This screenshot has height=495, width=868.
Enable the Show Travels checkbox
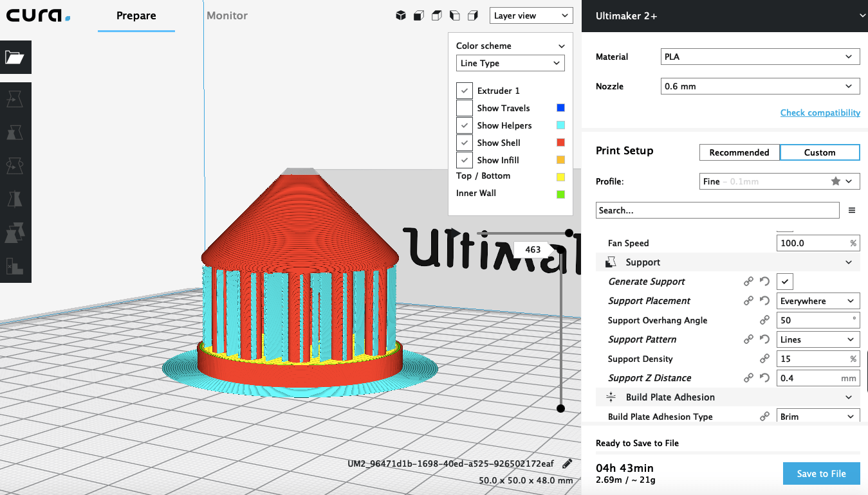pos(465,108)
